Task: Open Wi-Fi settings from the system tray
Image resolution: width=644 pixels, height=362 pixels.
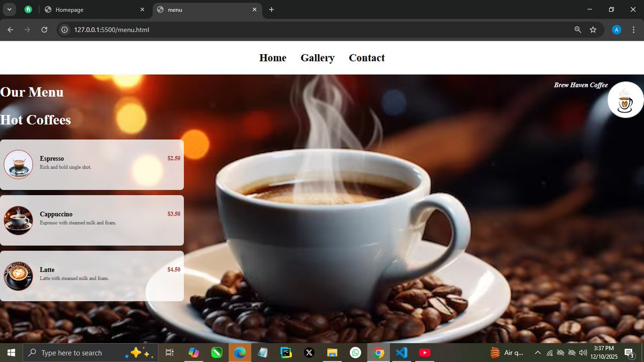Action: [550, 352]
